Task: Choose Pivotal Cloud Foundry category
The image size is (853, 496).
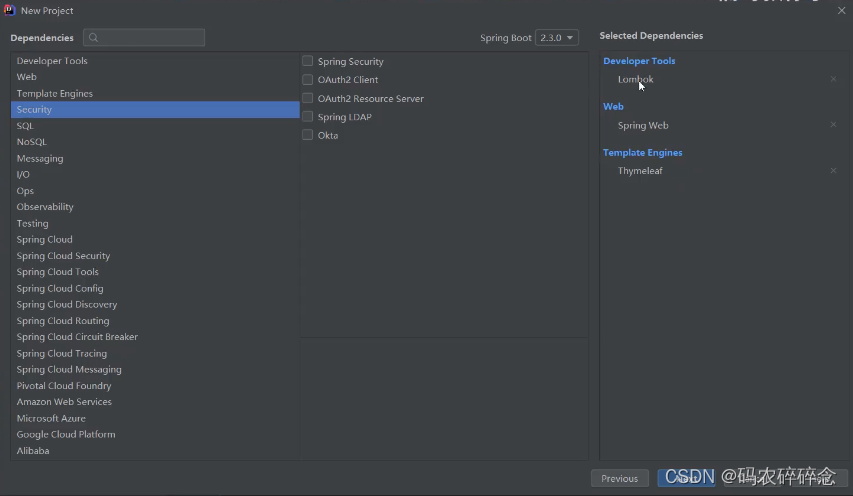Action: pyautogui.click(x=155, y=386)
